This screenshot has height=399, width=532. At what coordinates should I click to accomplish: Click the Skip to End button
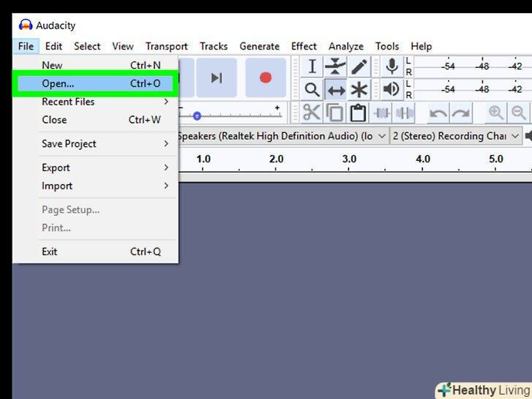pyautogui.click(x=216, y=77)
